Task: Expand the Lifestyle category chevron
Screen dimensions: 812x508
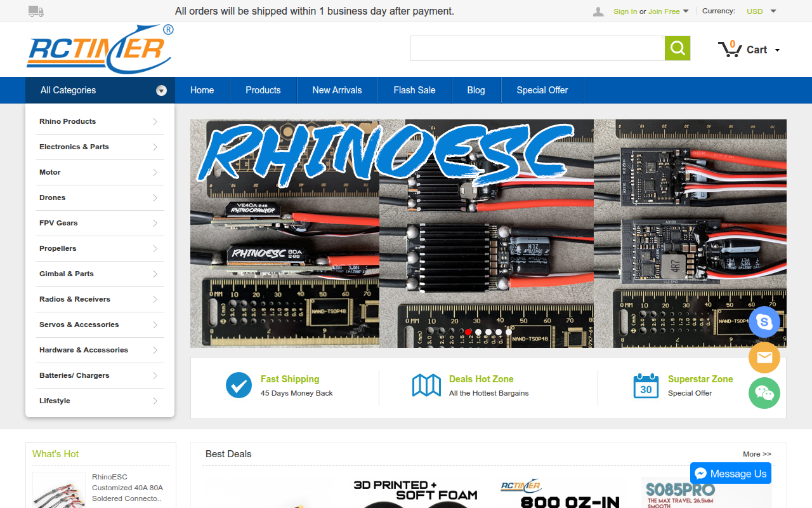Action: (x=155, y=401)
